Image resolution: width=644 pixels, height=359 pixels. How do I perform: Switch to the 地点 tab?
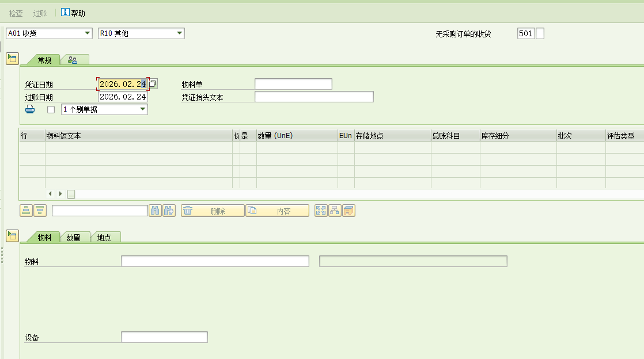point(104,238)
